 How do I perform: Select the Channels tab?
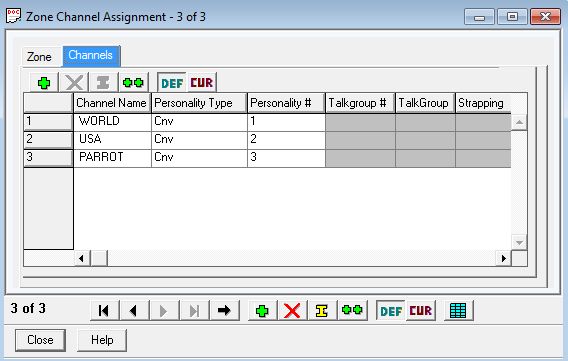click(91, 55)
